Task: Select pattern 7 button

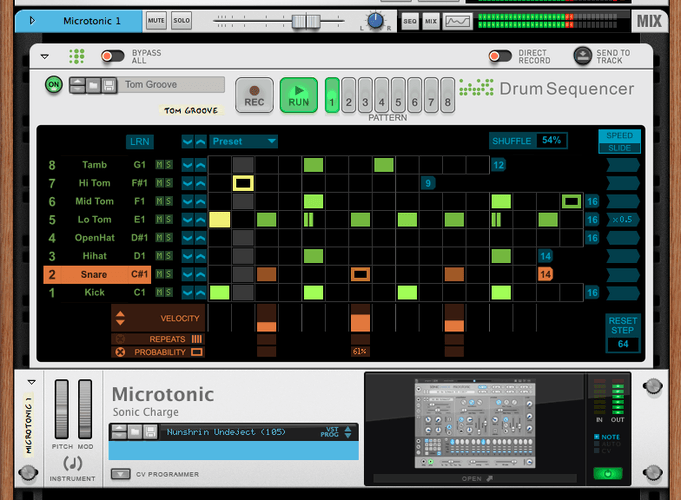Action: pos(431,96)
